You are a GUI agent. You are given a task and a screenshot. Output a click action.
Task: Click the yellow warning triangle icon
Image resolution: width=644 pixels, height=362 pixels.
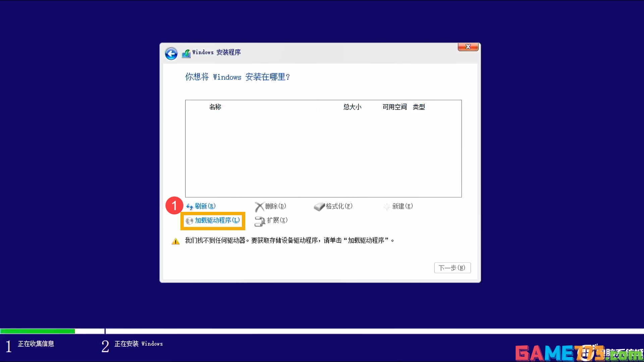(x=175, y=241)
